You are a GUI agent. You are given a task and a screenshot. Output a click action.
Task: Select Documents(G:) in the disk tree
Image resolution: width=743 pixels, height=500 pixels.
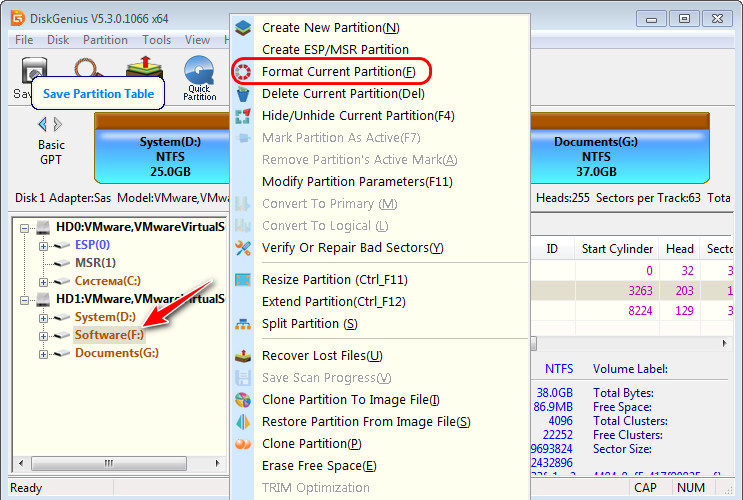pyautogui.click(x=117, y=353)
